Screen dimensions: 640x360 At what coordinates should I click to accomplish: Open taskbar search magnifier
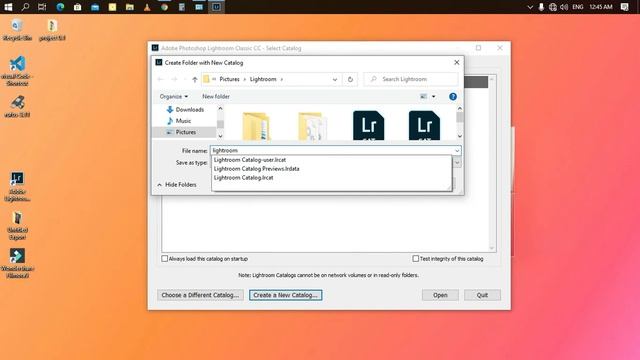pyautogui.click(x=25, y=7)
